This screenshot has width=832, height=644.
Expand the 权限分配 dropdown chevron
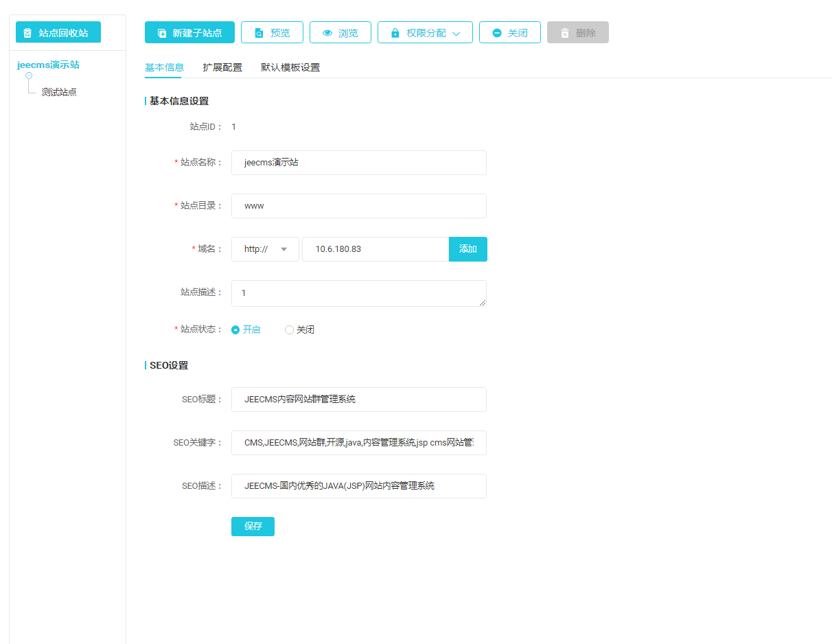pos(457,34)
